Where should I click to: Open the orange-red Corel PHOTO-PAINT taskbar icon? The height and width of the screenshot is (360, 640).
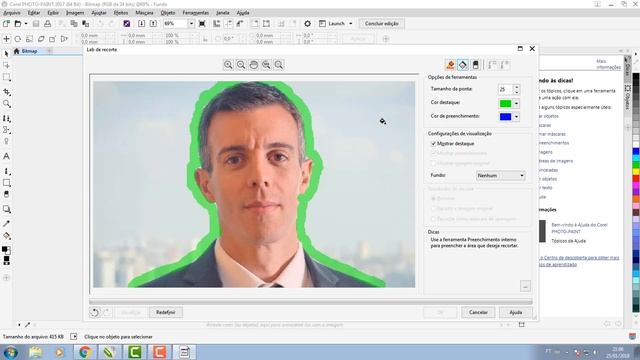(160, 352)
